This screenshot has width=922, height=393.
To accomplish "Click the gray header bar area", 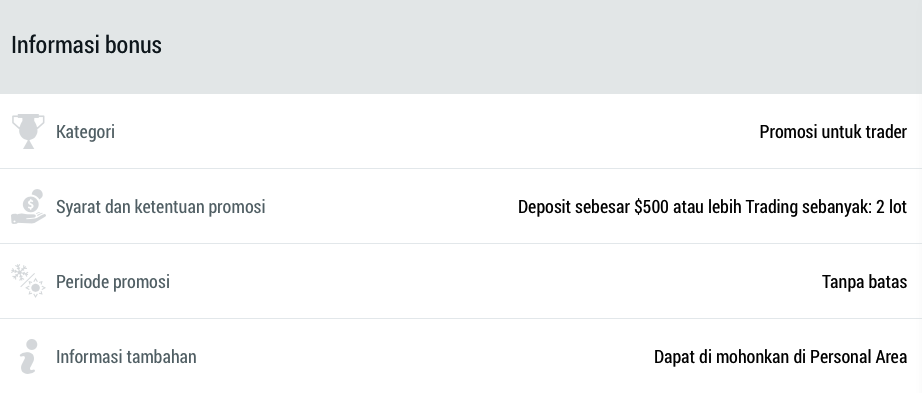I will click(461, 46).
